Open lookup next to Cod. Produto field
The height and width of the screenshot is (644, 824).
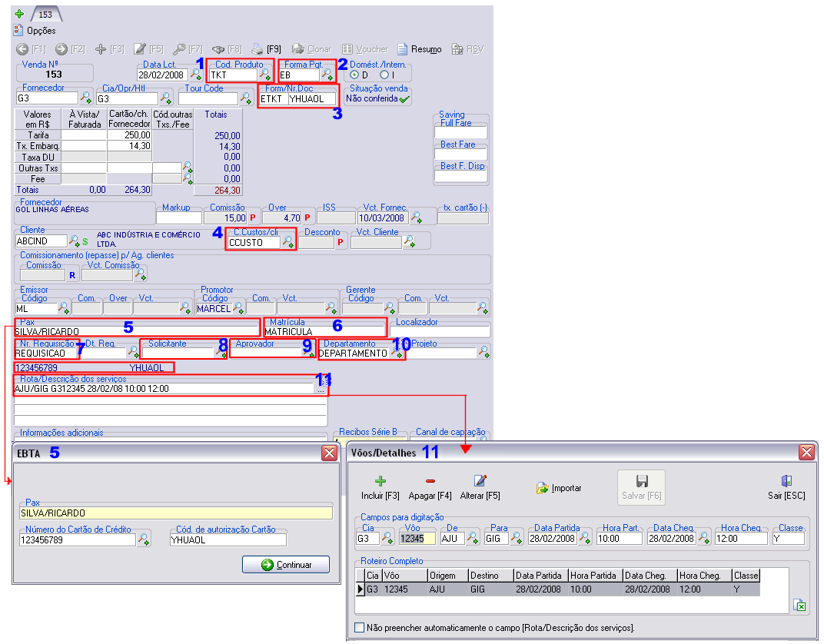(265, 75)
